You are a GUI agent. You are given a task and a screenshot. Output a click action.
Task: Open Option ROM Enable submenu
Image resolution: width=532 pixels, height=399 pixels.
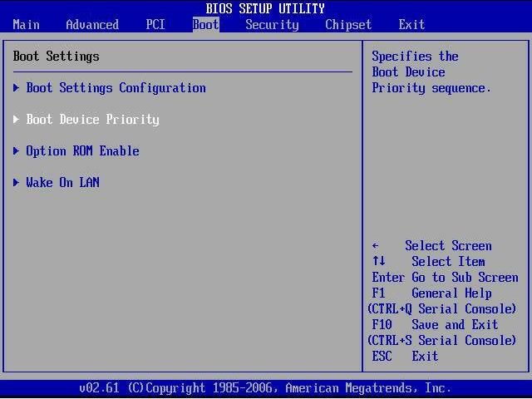click(x=82, y=151)
